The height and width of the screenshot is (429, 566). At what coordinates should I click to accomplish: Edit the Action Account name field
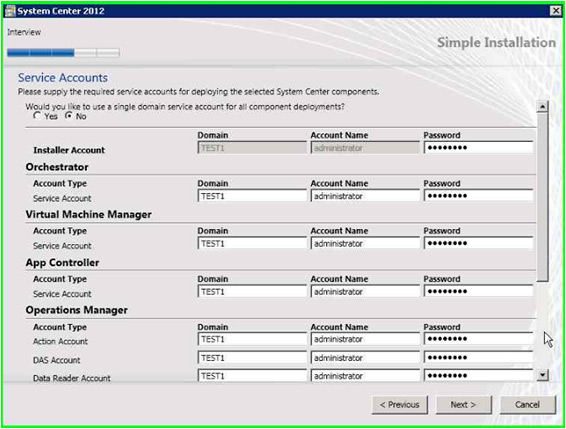(x=365, y=339)
